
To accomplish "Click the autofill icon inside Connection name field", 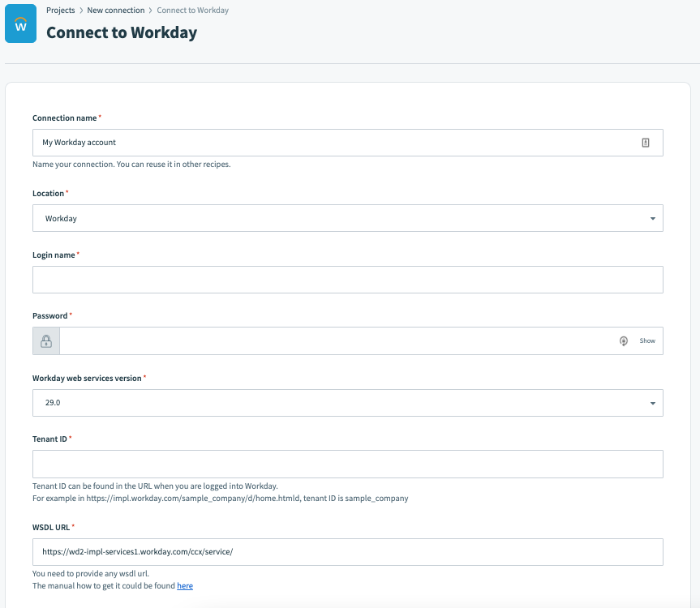I will point(646,142).
